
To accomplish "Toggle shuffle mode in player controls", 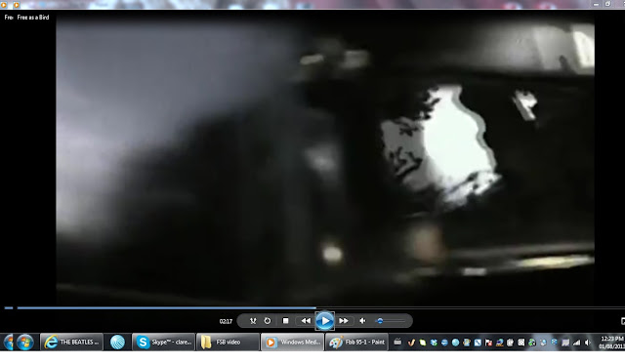I will pos(253,321).
